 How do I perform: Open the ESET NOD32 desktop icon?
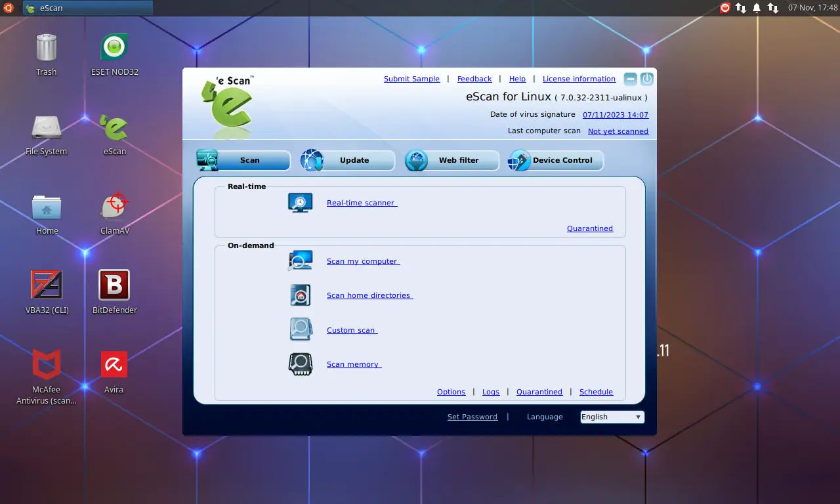[113, 46]
